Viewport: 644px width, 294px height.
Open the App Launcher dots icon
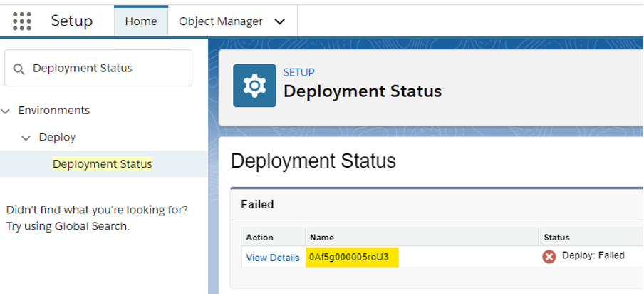click(x=22, y=21)
